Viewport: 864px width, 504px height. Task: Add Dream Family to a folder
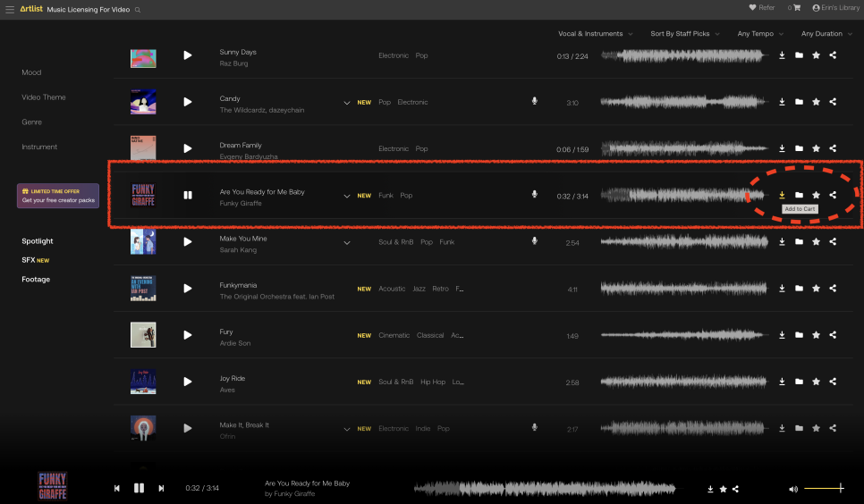coord(799,148)
